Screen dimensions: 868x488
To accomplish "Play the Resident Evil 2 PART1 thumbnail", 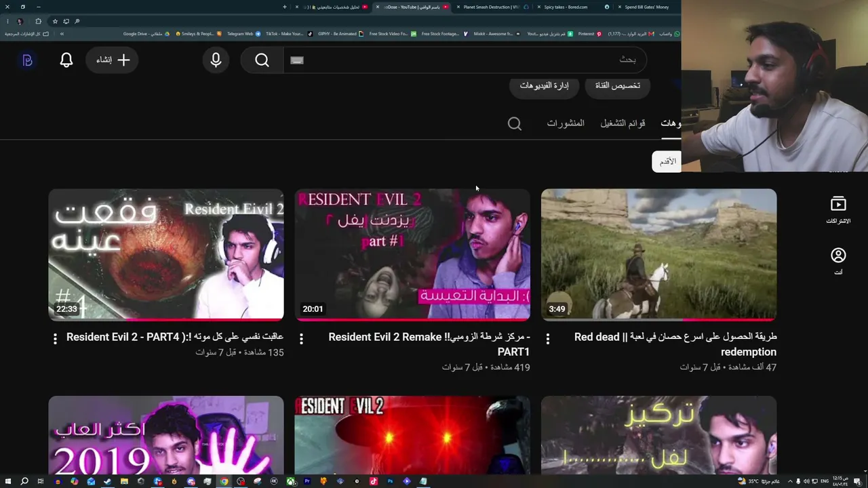I will click(412, 254).
